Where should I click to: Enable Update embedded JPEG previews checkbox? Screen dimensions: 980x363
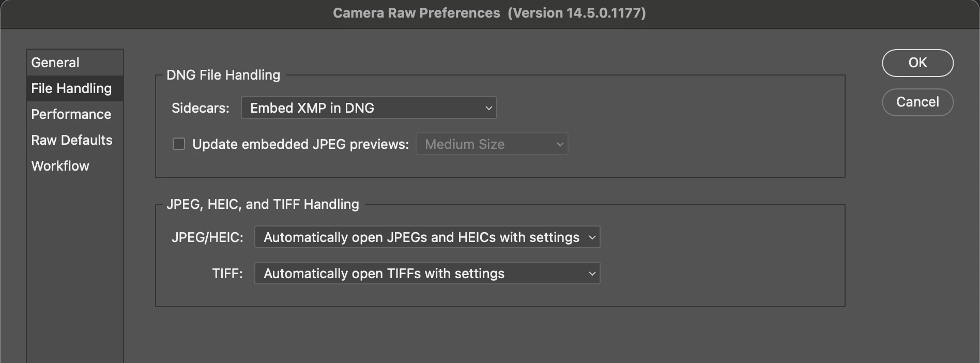pyautogui.click(x=179, y=144)
